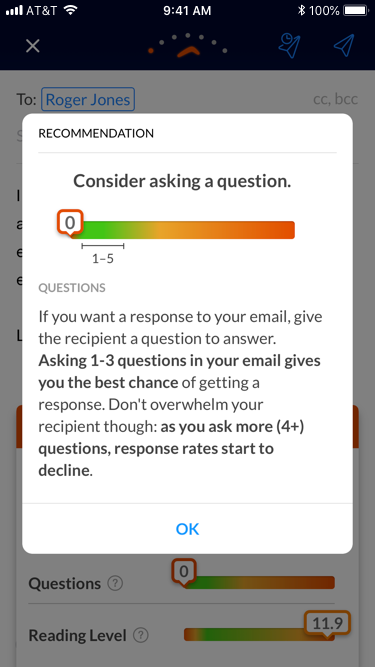Click the Questions row label
Image resolution: width=375 pixels, height=667 pixels.
click(65, 584)
